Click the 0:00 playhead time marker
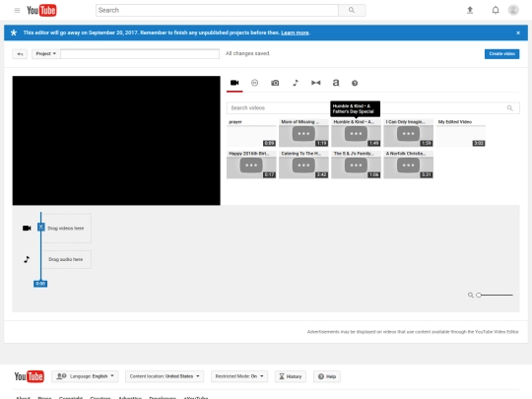Screen dimensions: 532x399 tap(40, 284)
